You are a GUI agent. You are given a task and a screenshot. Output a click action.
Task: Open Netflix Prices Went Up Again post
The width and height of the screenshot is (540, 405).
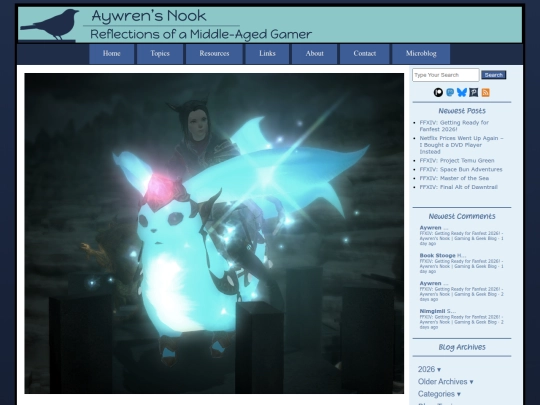461,145
